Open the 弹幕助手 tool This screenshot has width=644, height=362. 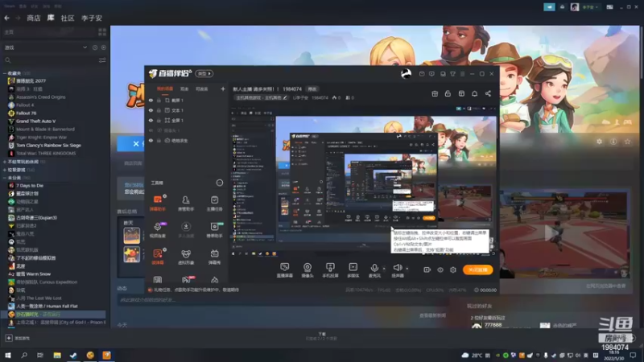158,204
